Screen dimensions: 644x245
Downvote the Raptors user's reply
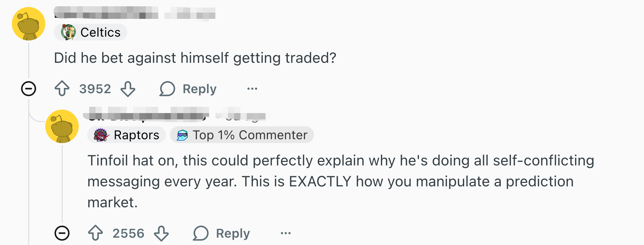(x=161, y=233)
